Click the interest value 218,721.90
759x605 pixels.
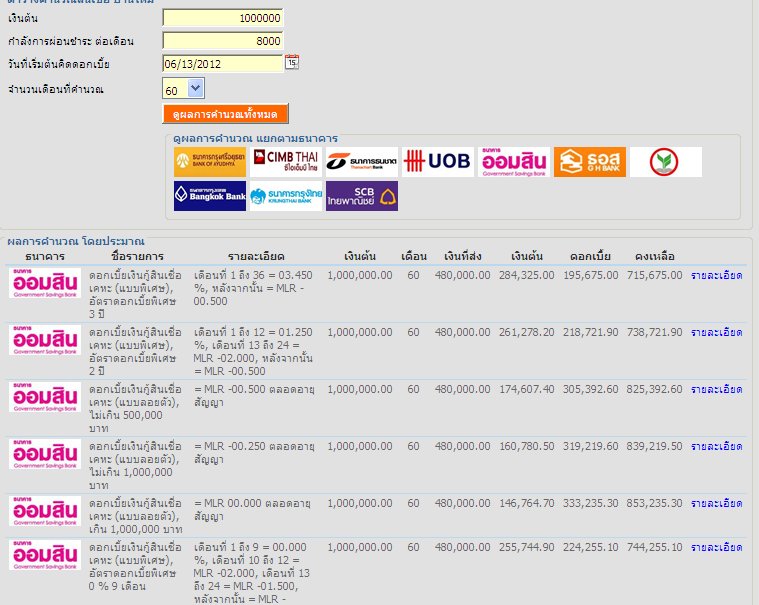pyautogui.click(x=591, y=333)
